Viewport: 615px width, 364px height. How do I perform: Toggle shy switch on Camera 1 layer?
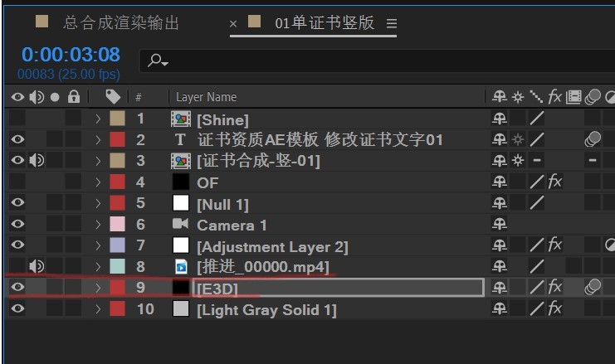tap(500, 224)
